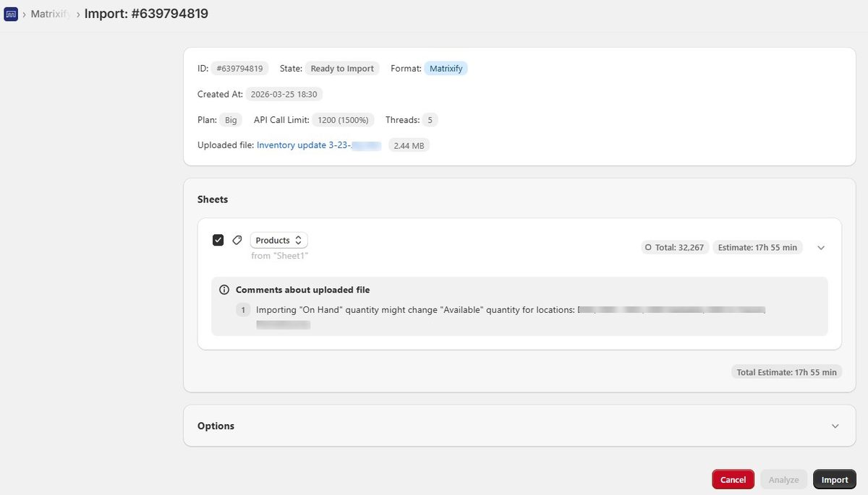
Task: Click the circle status icon before Total
Action: point(648,247)
